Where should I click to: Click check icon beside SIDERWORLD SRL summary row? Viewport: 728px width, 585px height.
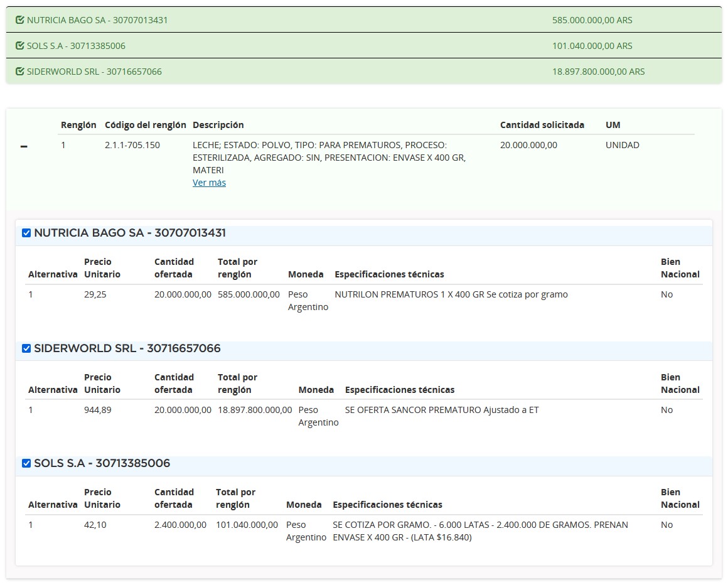click(x=20, y=72)
